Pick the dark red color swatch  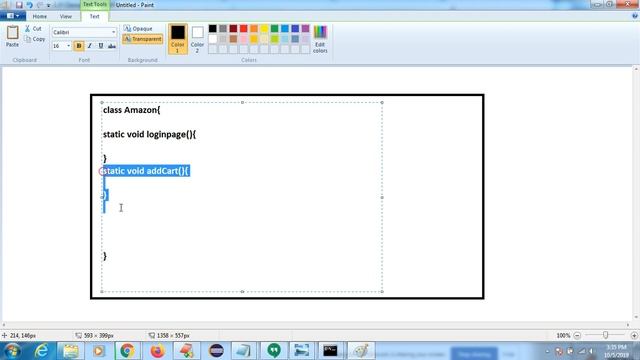pyautogui.click(x=233, y=29)
